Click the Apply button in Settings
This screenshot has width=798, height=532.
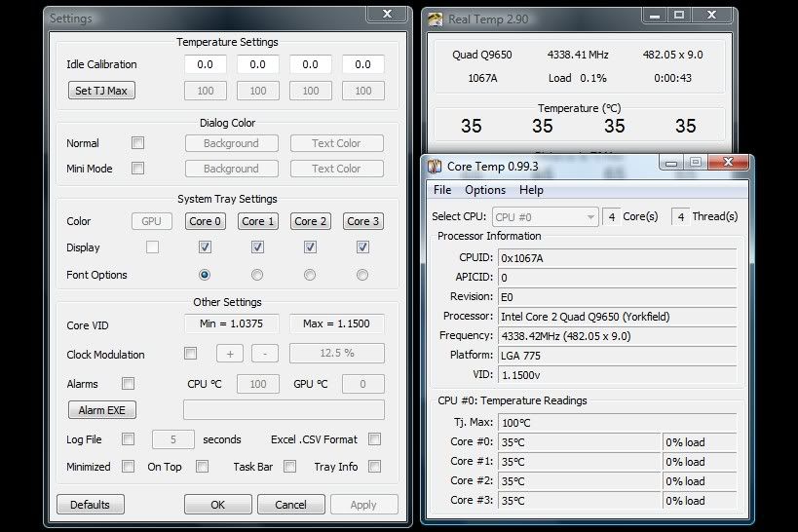pos(363,505)
